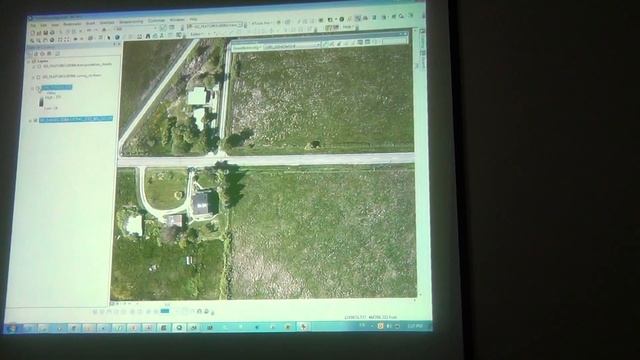Toggle the first layer's checkbox
Viewport: 640px width, 360px height.
point(39,66)
